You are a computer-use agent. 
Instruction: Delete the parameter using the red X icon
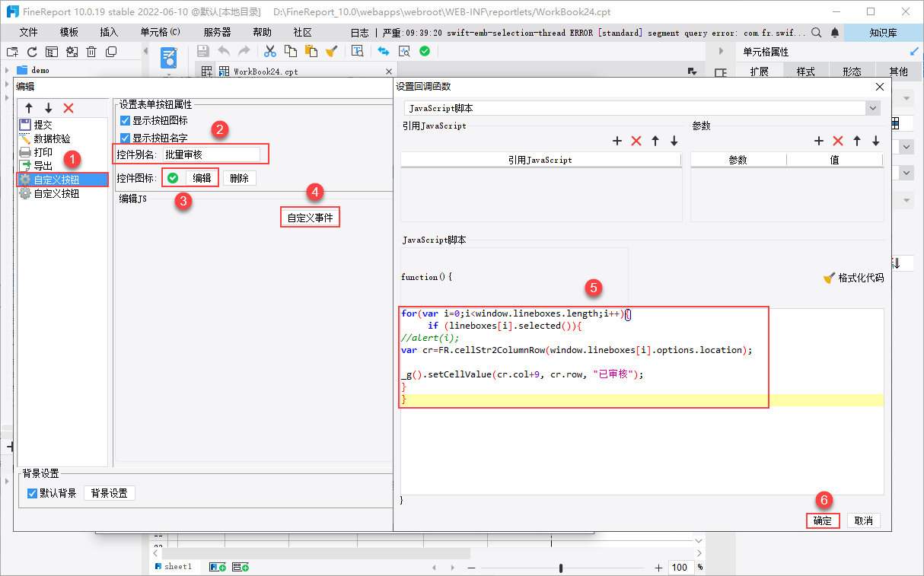(838, 141)
